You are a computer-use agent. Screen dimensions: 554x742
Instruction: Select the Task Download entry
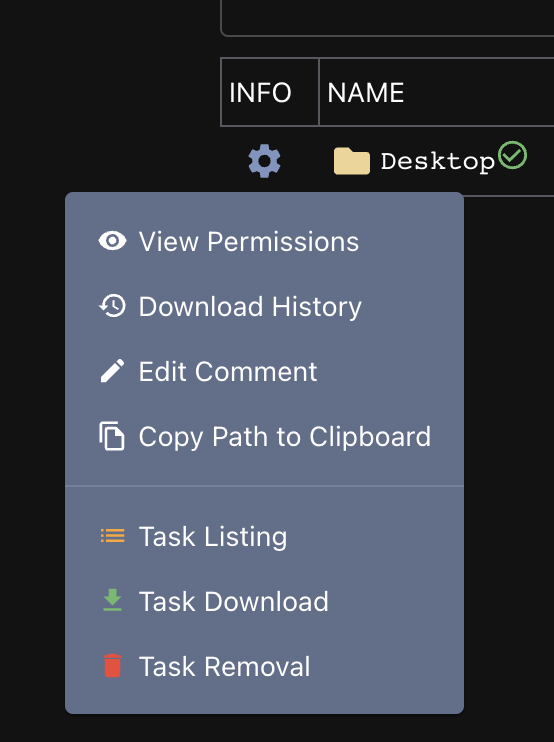pos(264,601)
